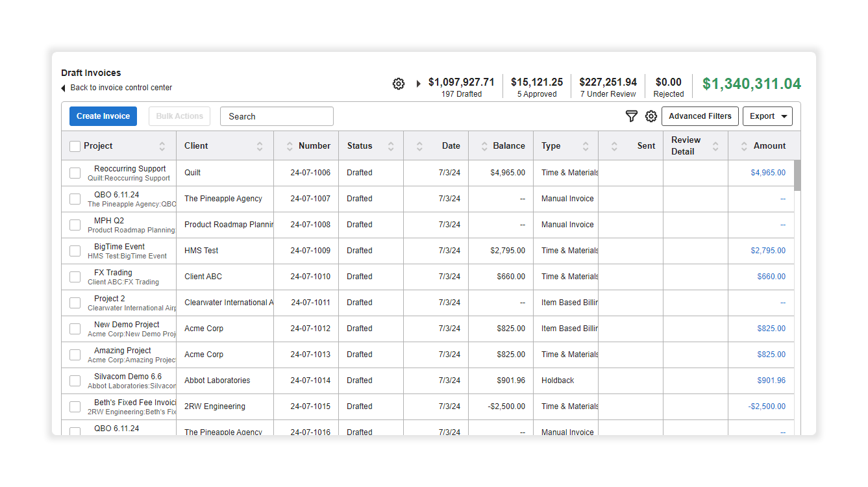The width and height of the screenshot is (868, 487).
Task: Open table column settings gear
Action: [x=651, y=116]
